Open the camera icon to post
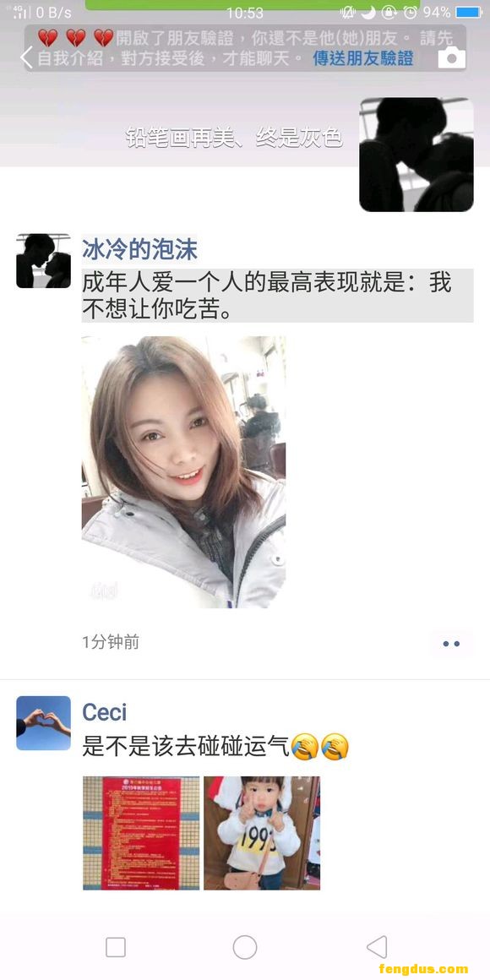This screenshot has height=980, width=490. 451,57
